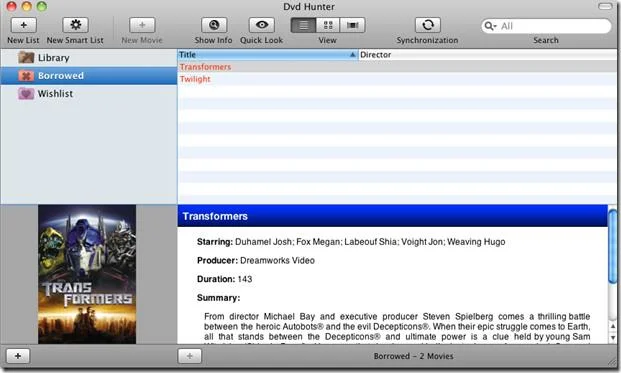Click toolbar toggle pill button in title bar
This screenshot has width=621, height=373.
coord(605,6)
